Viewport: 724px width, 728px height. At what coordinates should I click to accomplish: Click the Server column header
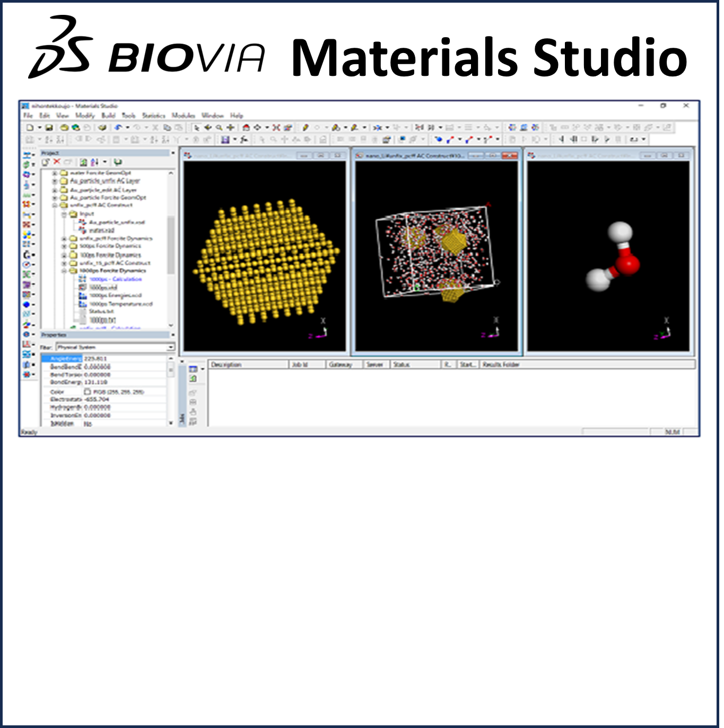377,365
